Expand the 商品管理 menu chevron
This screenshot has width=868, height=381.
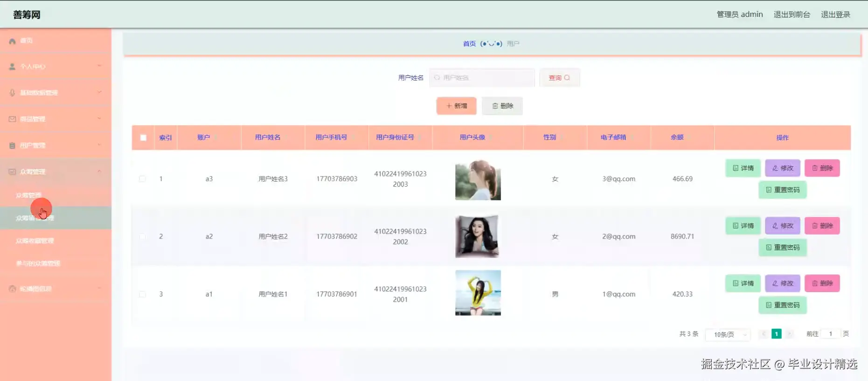99,119
